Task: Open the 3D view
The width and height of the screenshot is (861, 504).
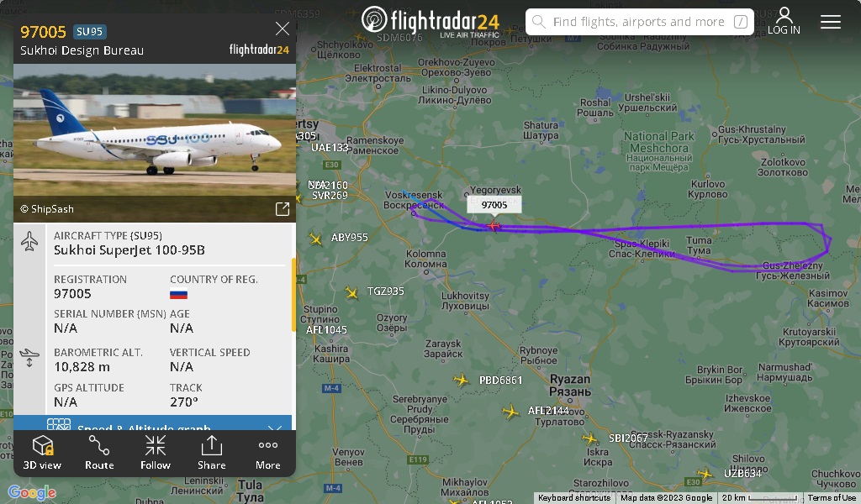Action: click(42, 453)
